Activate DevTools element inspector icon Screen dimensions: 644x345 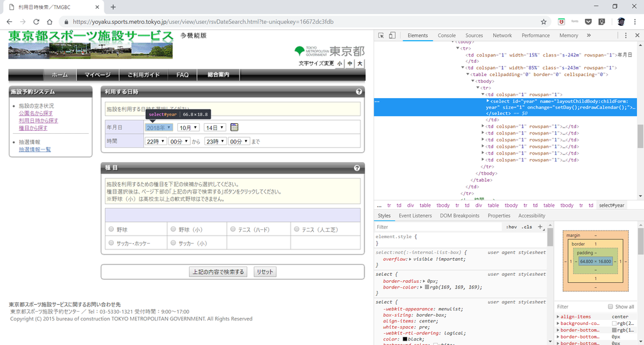tap(381, 36)
